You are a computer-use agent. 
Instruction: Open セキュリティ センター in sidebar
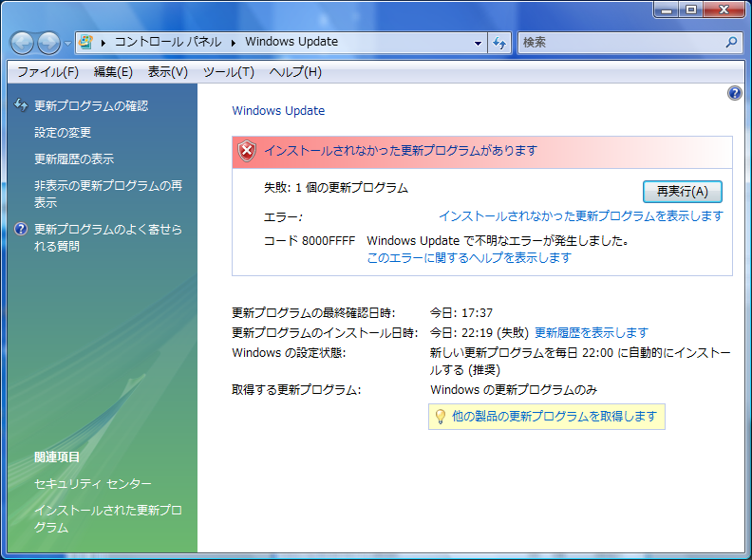[92, 484]
